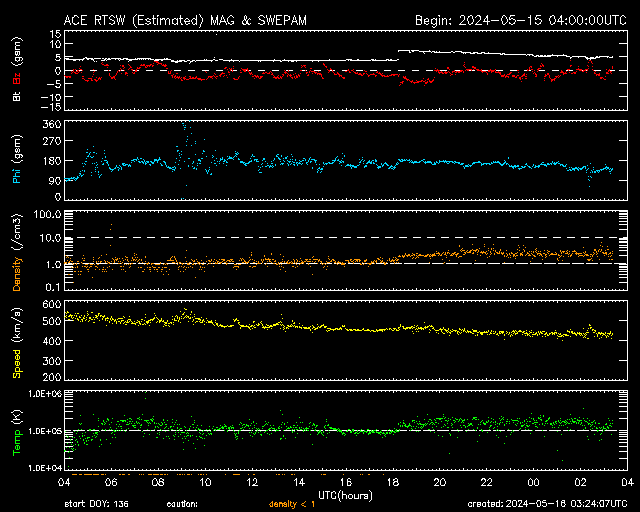The image size is (640, 512).
Task: Click the created timestamp at bottom right
Action: [x=545, y=504]
